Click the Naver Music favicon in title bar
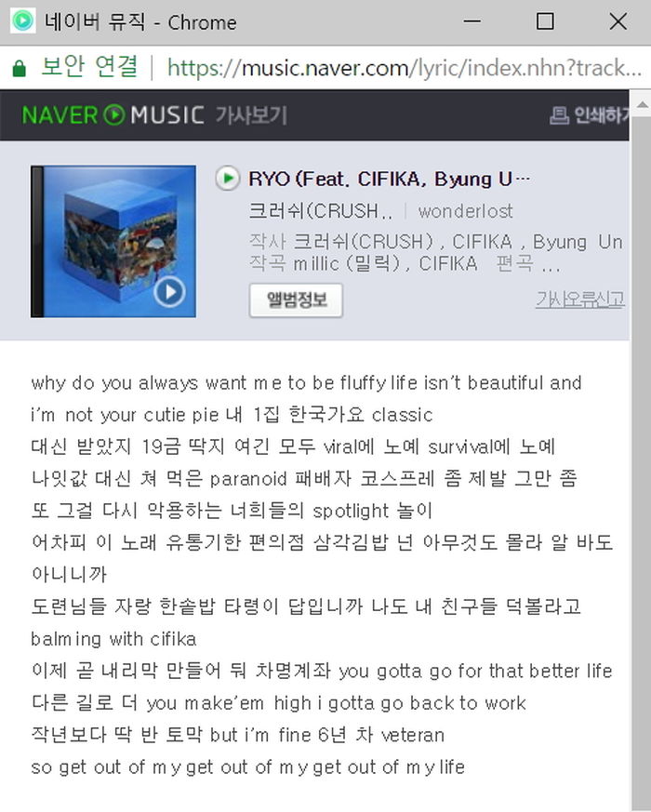The image size is (651, 812). pyautogui.click(x=23, y=20)
